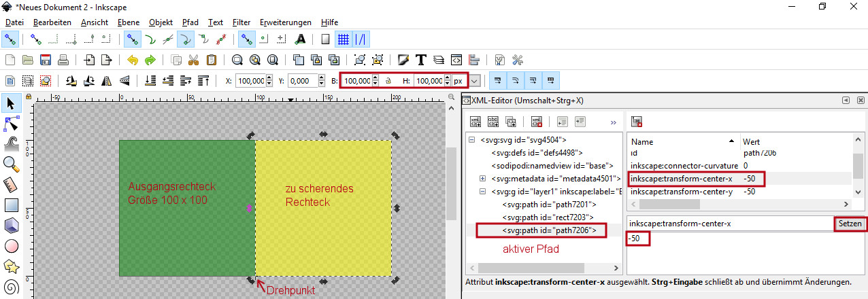
Task: Cut selection with the scissors icon
Action: pyautogui.click(x=193, y=60)
